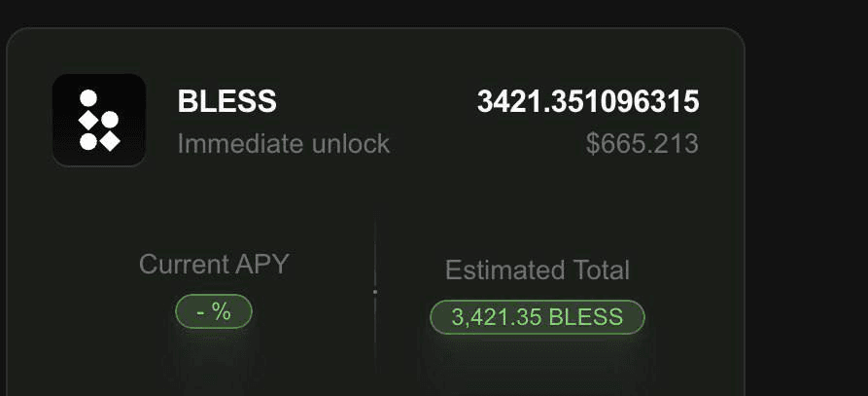Select the $665.213 USD value
The image size is (868, 396).
point(642,144)
